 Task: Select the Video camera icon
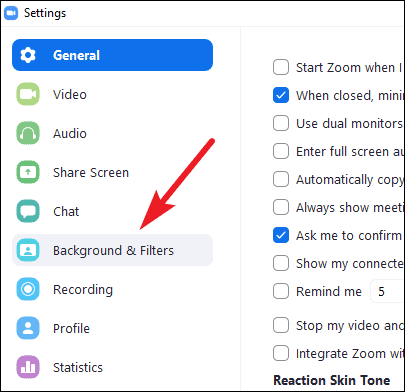coord(28,94)
